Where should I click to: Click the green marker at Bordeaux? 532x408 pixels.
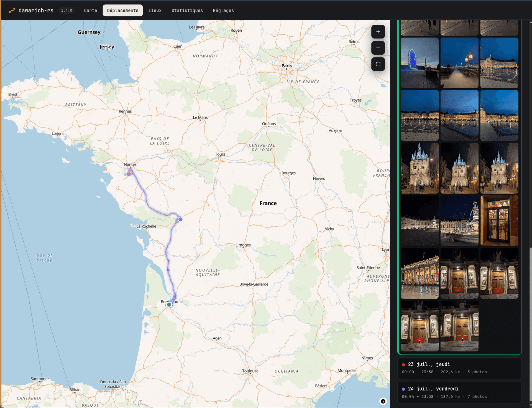(169, 305)
